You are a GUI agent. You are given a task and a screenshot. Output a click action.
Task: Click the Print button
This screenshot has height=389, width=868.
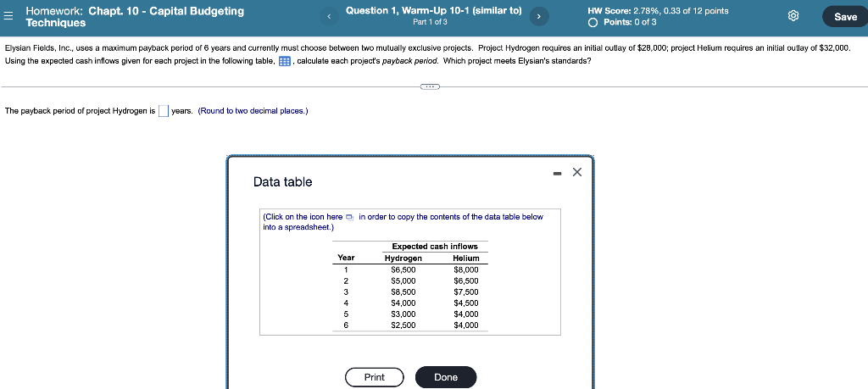[374, 377]
